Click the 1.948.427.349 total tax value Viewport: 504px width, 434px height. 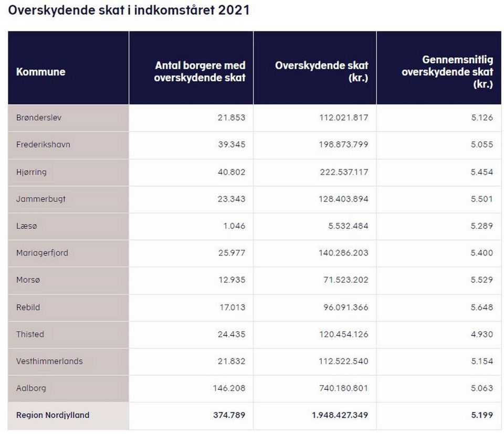[340, 415]
